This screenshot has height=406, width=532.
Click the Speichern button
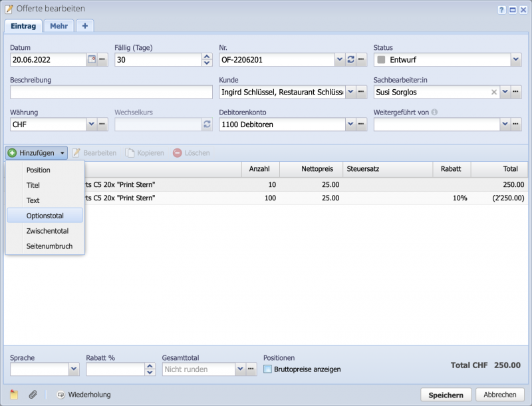pos(448,393)
